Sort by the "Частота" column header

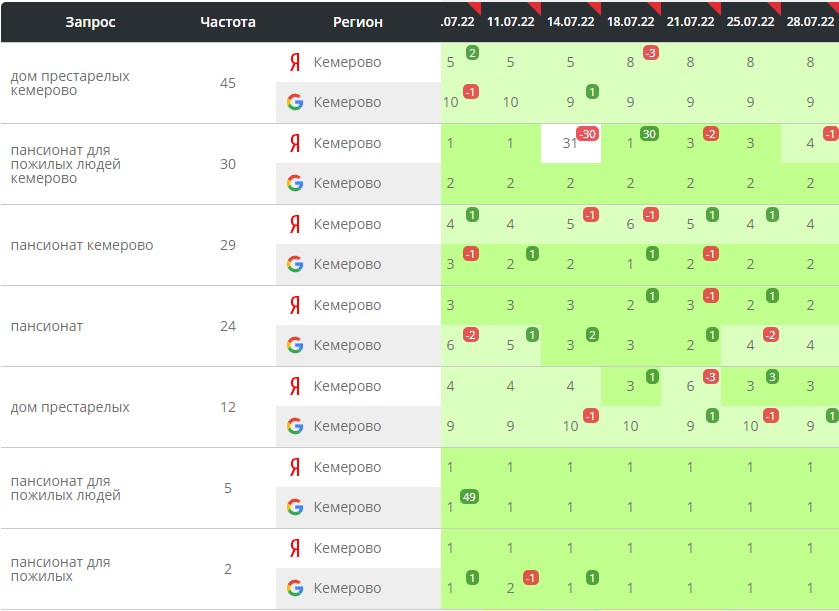pos(228,22)
